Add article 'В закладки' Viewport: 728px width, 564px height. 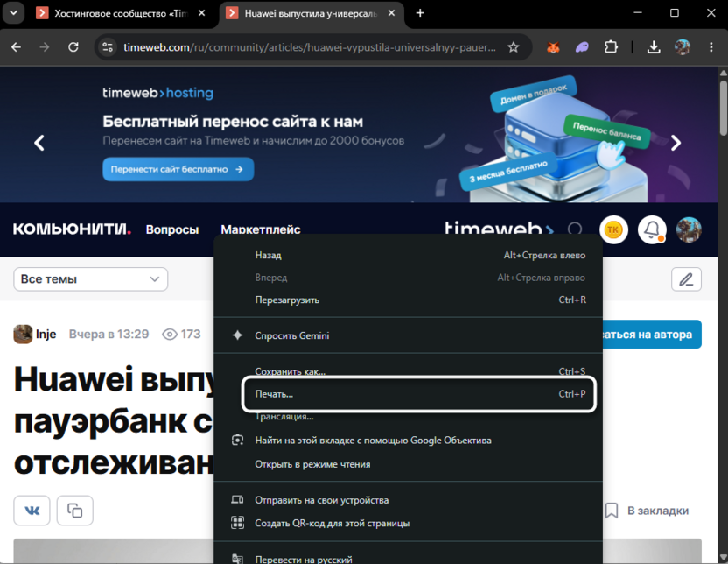coord(647,511)
